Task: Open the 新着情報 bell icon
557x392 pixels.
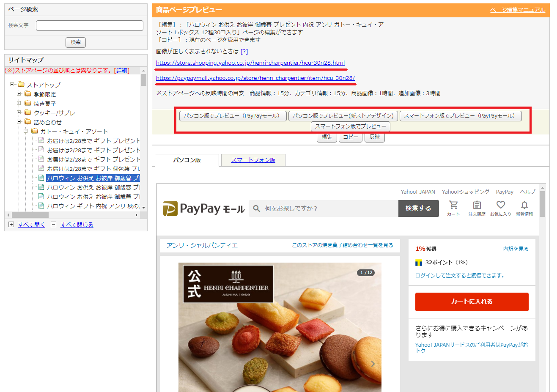Action: tap(524, 205)
